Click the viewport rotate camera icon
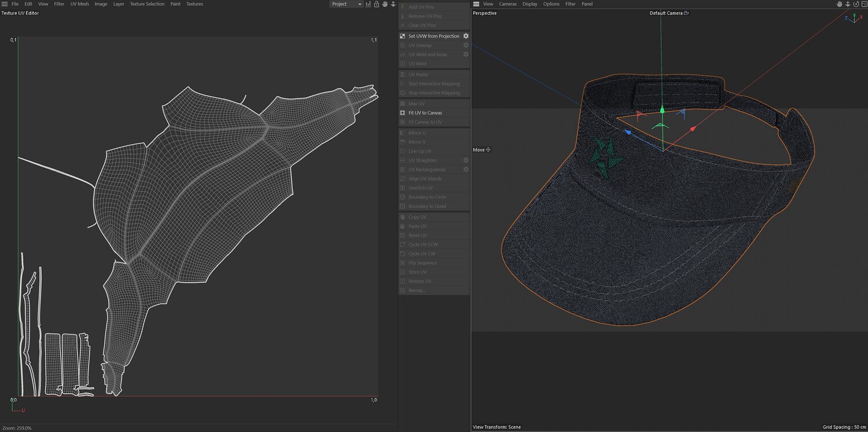Viewport: 868px width, 432px height. click(856, 4)
